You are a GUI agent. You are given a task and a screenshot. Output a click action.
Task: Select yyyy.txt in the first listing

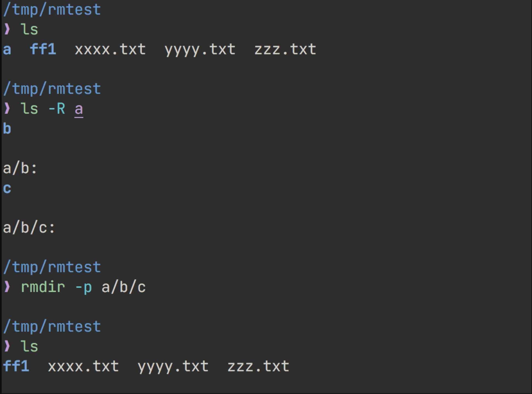[200, 50]
